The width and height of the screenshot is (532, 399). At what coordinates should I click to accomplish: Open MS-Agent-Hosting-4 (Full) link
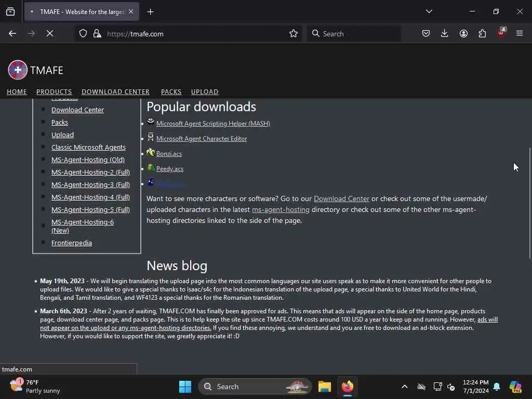click(90, 197)
